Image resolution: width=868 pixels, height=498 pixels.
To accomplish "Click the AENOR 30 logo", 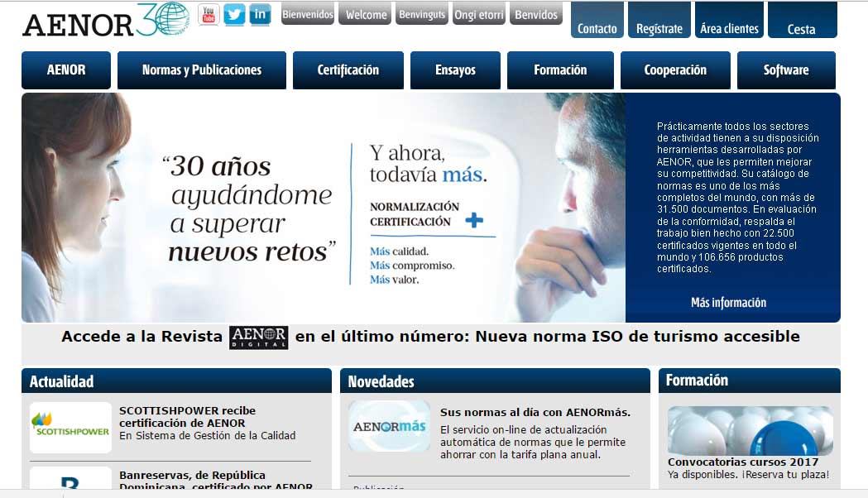I will (x=106, y=21).
